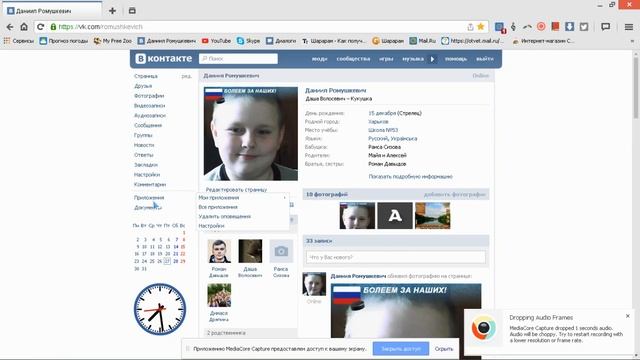Screen dimensions: 640x360
Task: Click the analog clock widget
Action: (x=160, y=309)
